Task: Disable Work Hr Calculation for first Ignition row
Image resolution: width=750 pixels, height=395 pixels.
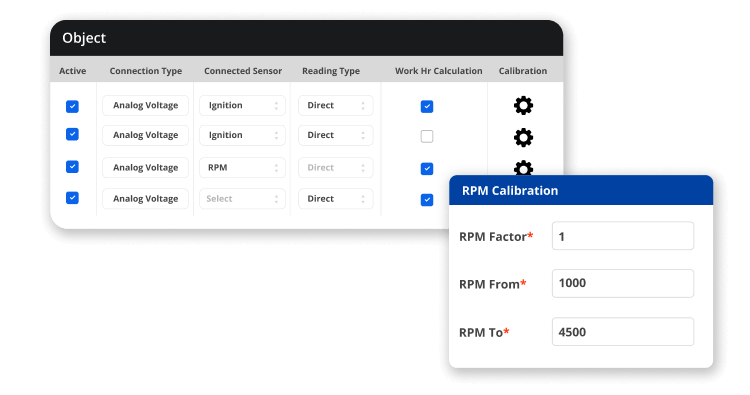Action: [427, 106]
